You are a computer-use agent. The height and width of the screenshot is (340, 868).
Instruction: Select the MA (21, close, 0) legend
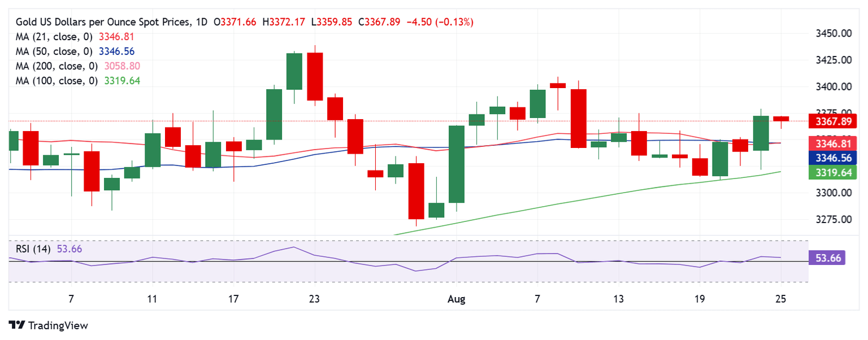pyautogui.click(x=55, y=37)
